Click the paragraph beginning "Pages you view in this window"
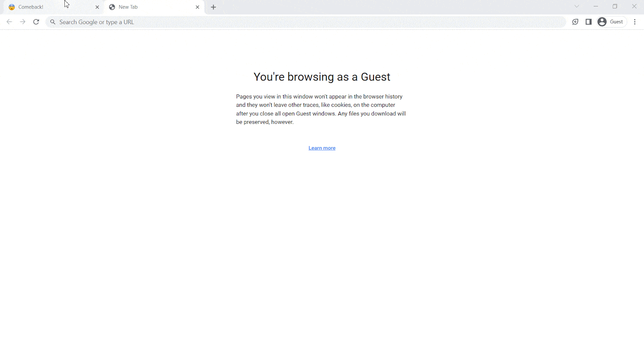644x345 pixels. click(321, 109)
